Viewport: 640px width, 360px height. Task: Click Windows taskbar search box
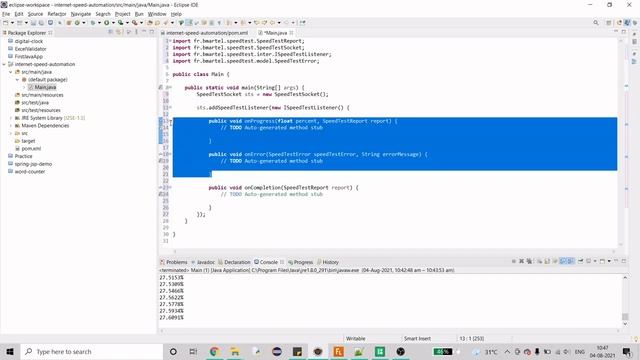pyautogui.click(x=91, y=351)
